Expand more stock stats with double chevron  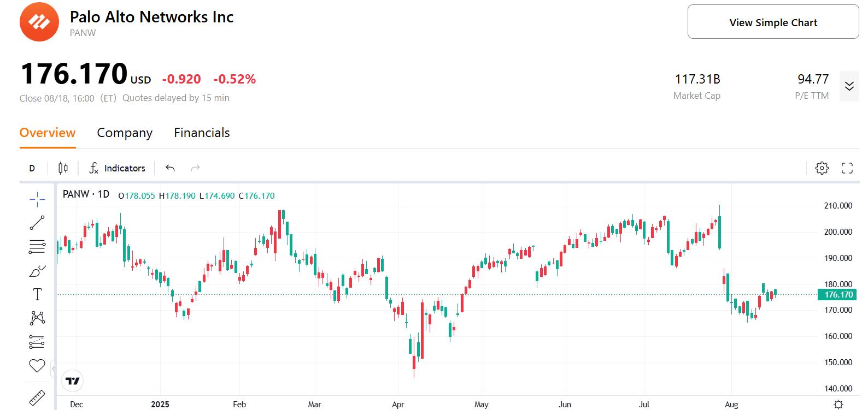(x=849, y=86)
